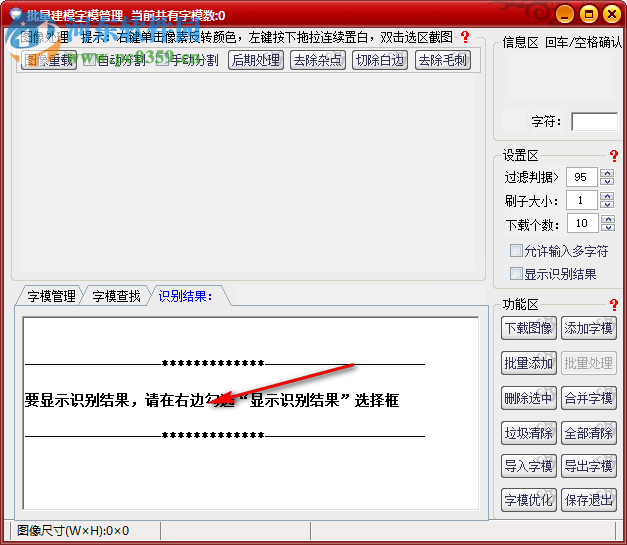
Task: Select the 识别结果 tab
Action: click(x=185, y=296)
